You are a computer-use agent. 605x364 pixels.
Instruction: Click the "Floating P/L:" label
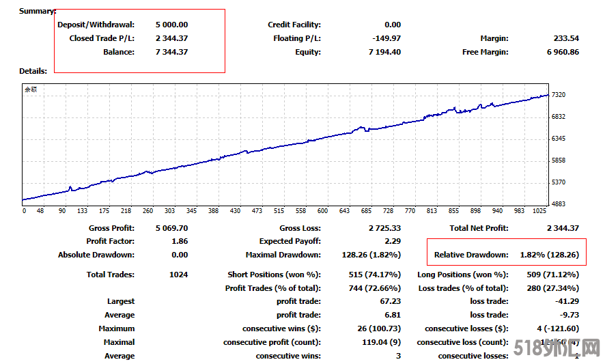297,38
